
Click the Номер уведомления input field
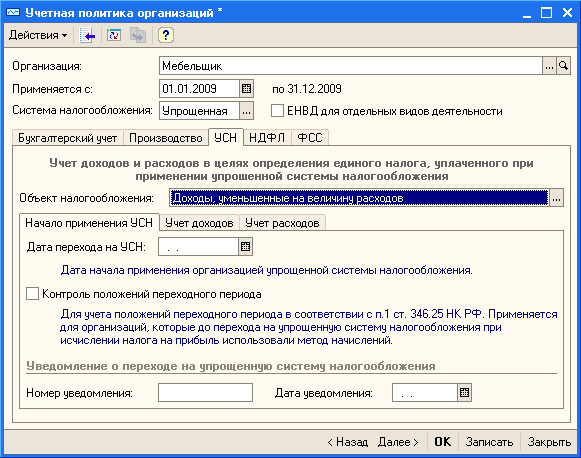click(205, 392)
